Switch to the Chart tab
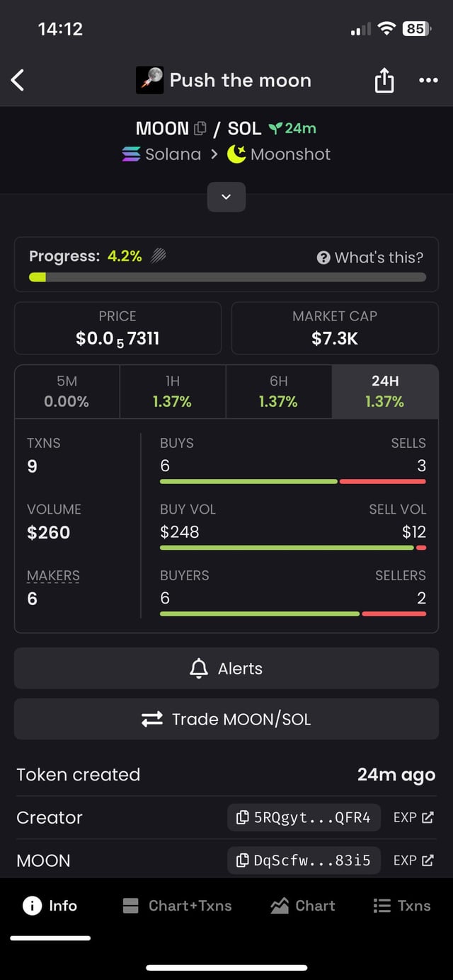This screenshot has height=980, width=453. pyautogui.click(x=303, y=906)
